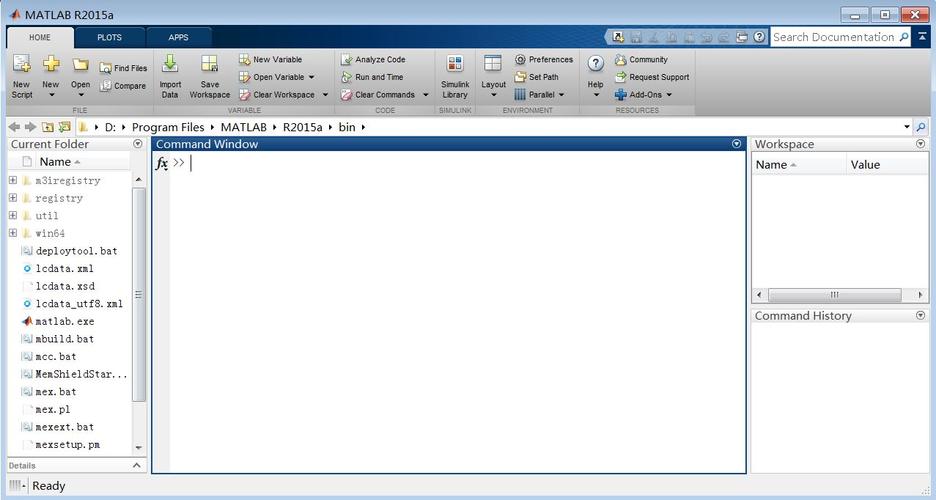
Task: Click Request Support
Action: click(652, 77)
